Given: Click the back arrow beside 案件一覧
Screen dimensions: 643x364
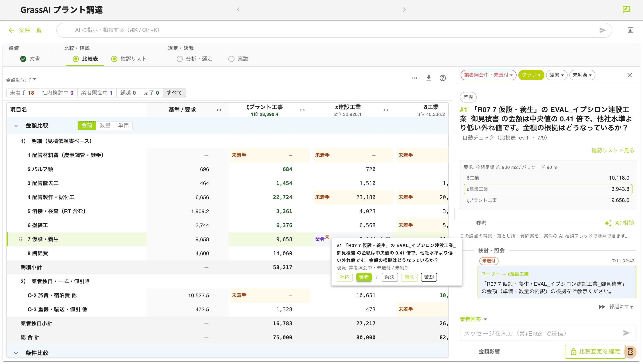Looking at the screenshot, I should click(x=11, y=30).
